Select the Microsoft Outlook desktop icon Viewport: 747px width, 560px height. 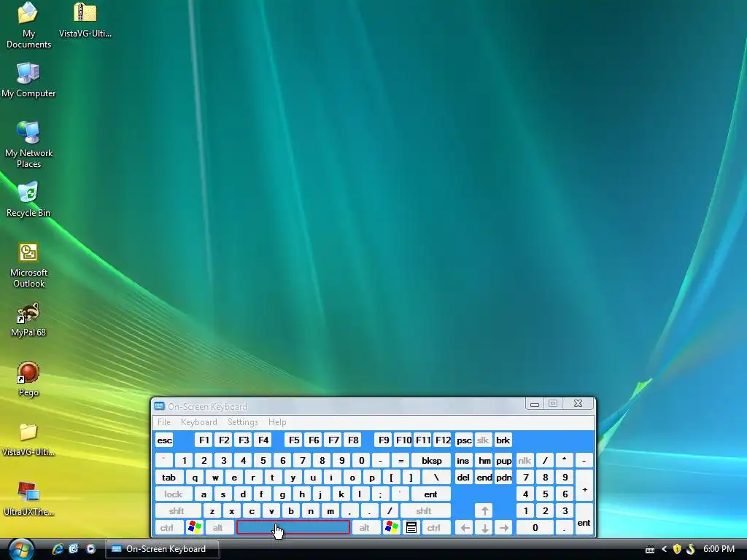point(28,265)
